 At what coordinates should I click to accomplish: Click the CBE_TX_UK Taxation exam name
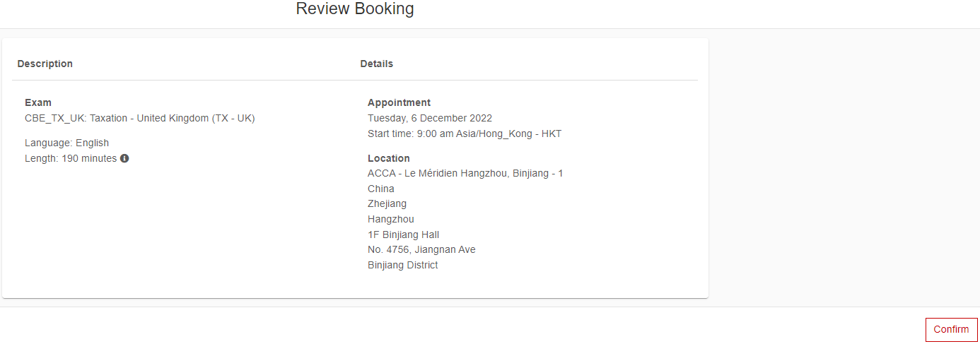click(x=140, y=118)
